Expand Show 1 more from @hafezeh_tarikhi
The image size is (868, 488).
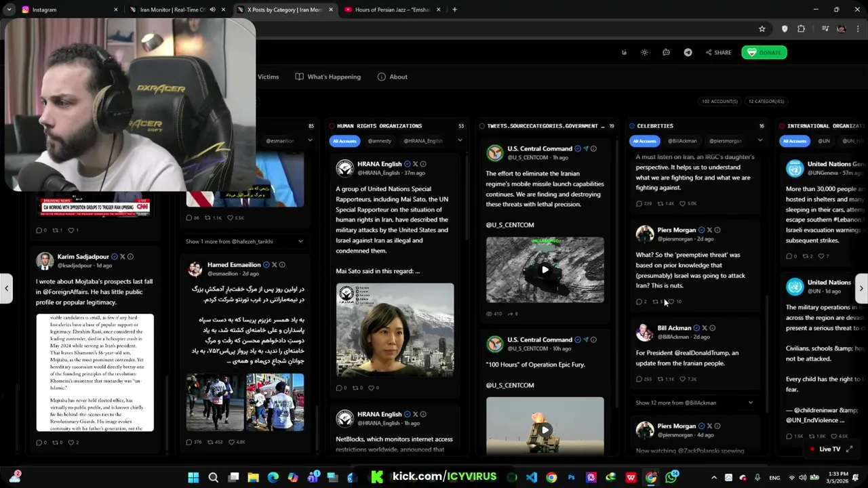(x=244, y=241)
